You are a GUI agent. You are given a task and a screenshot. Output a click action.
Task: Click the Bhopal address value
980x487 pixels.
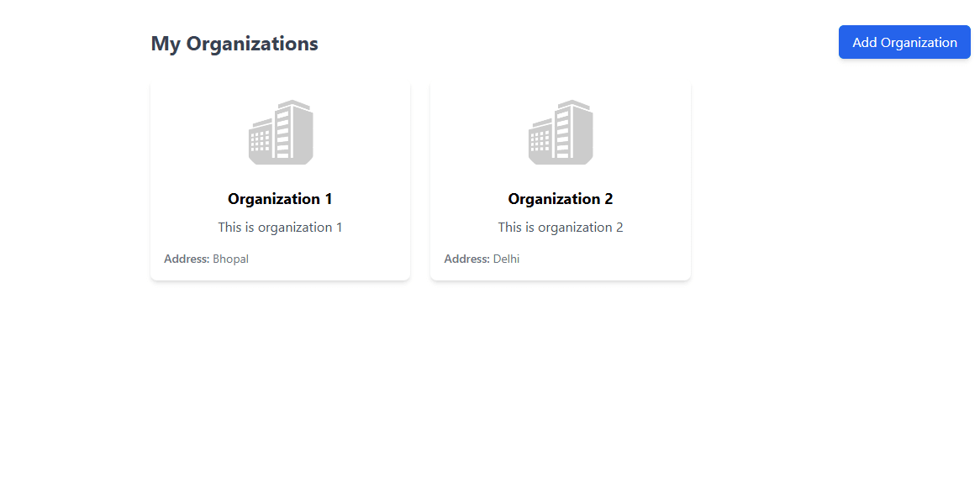coord(231,259)
